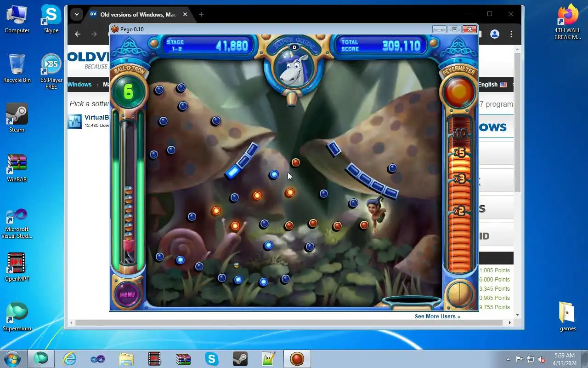Viewport: 588px width, 368px height.
Task: Open the notepad app icon in the taskbar
Action: tap(269, 359)
